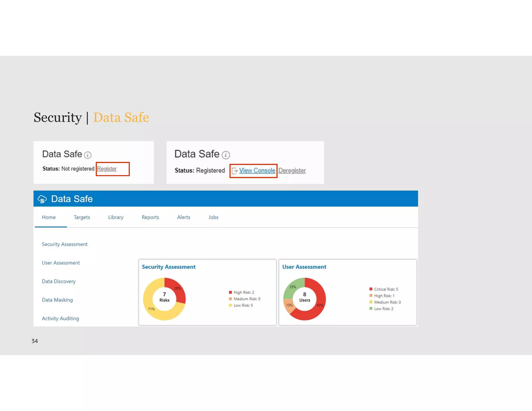532x411 pixels.
Task: Click the Deregister link
Action: click(292, 170)
